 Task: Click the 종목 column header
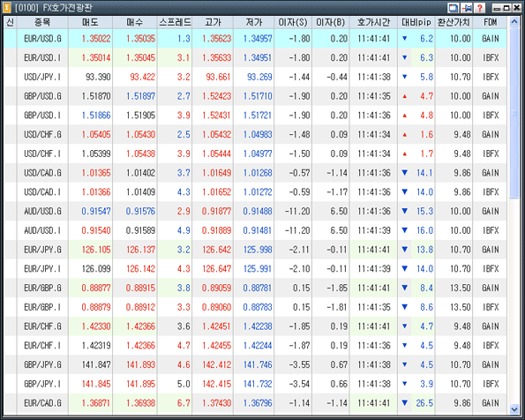click(42, 22)
